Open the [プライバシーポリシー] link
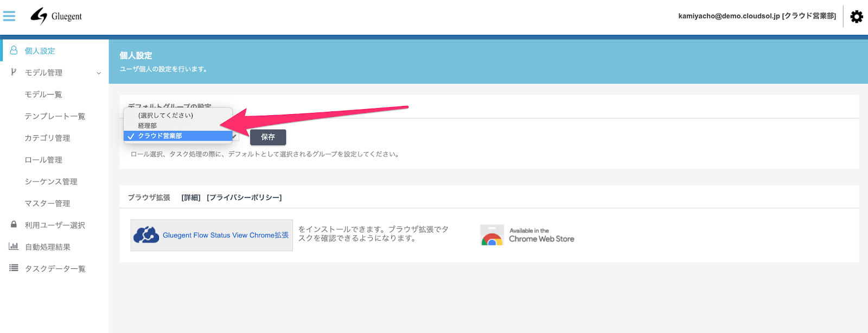The image size is (868, 333). click(x=244, y=198)
